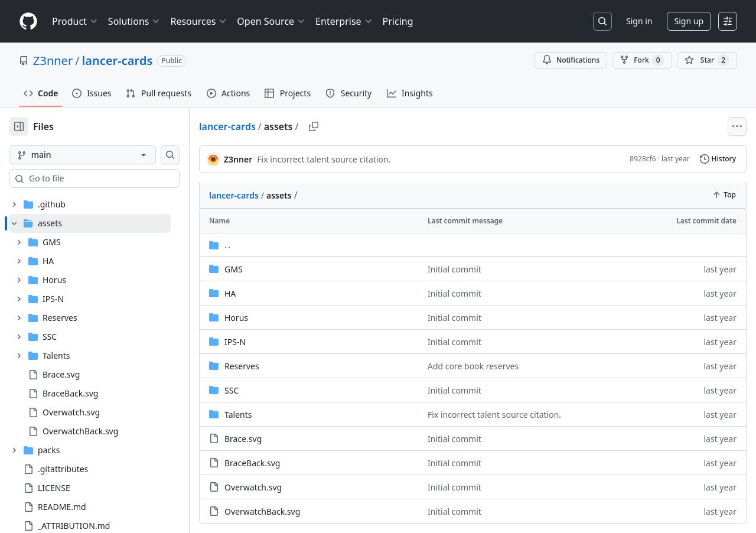This screenshot has width=756, height=533.
Task: Click the search files magnifier button
Action: (170, 155)
